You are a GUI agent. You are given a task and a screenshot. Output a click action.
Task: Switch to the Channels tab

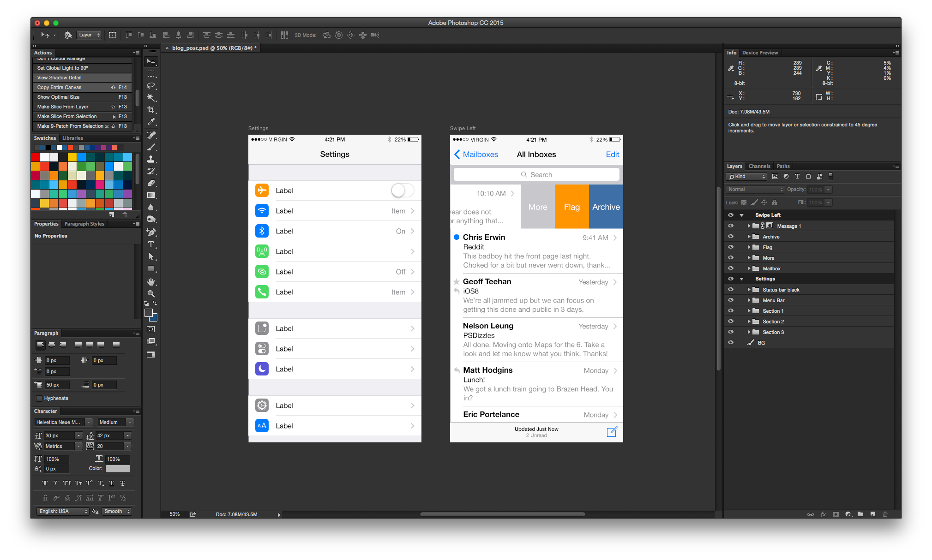point(759,166)
